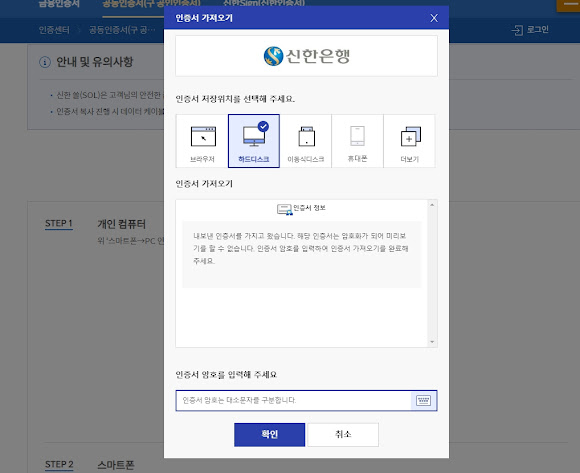
Task: Open the 금융인증서 tab
Action: pos(59,4)
